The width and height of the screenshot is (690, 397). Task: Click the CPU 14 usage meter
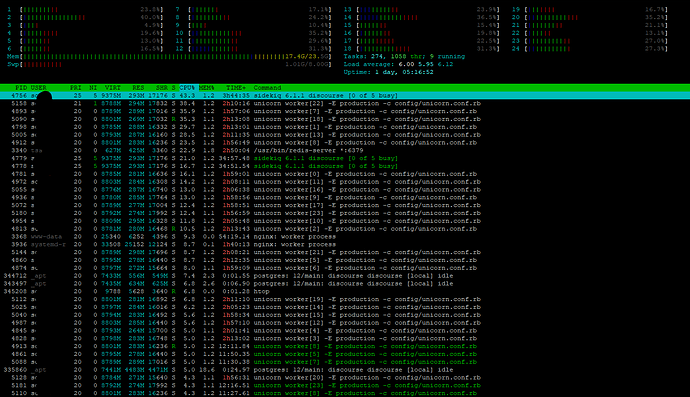422,17
